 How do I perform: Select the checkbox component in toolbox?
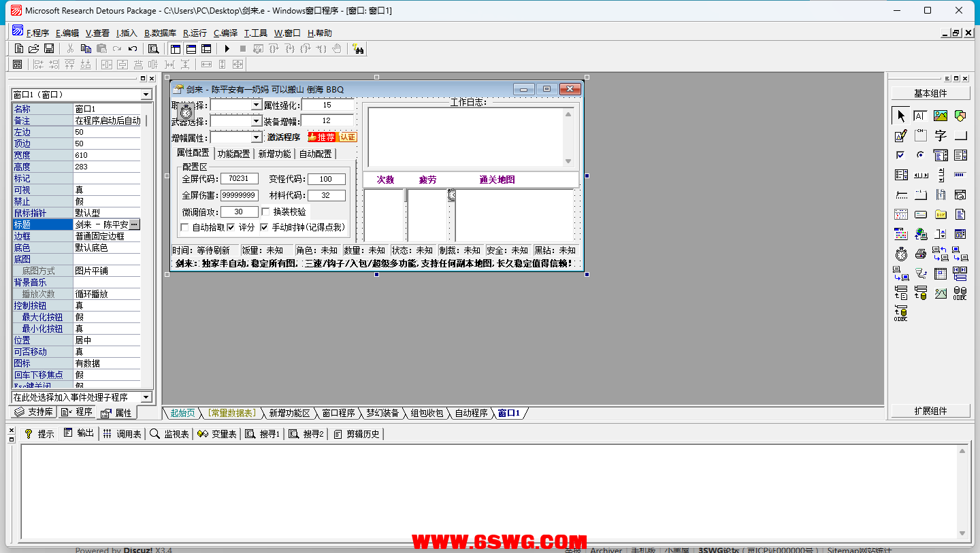click(x=901, y=155)
